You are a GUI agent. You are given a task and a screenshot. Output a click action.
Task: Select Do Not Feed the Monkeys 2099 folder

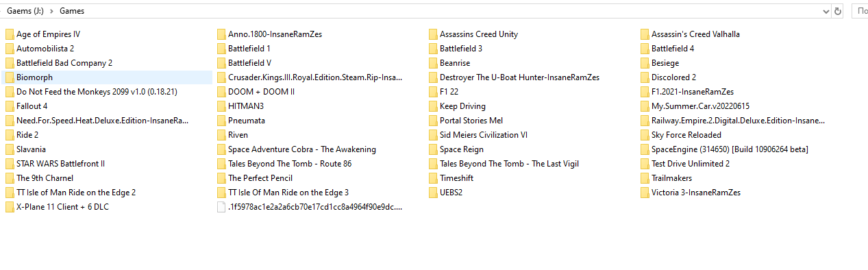(x=97, y=92)
